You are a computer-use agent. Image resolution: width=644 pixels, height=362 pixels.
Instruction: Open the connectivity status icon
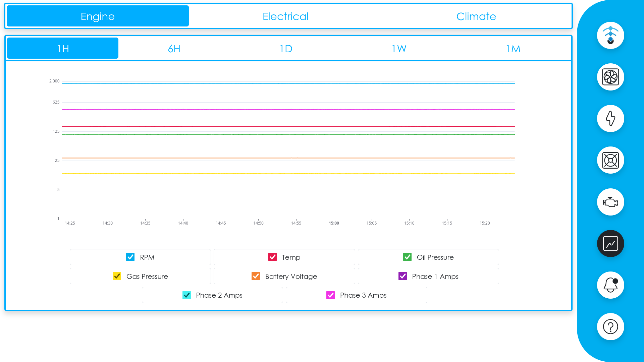point(610,35)
